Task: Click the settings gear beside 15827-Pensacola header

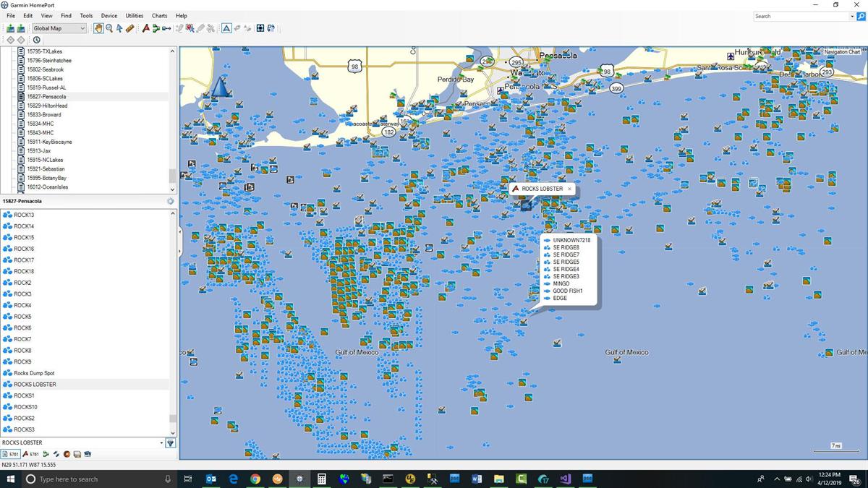Action: pyautogui.click(x=170, y=201)
